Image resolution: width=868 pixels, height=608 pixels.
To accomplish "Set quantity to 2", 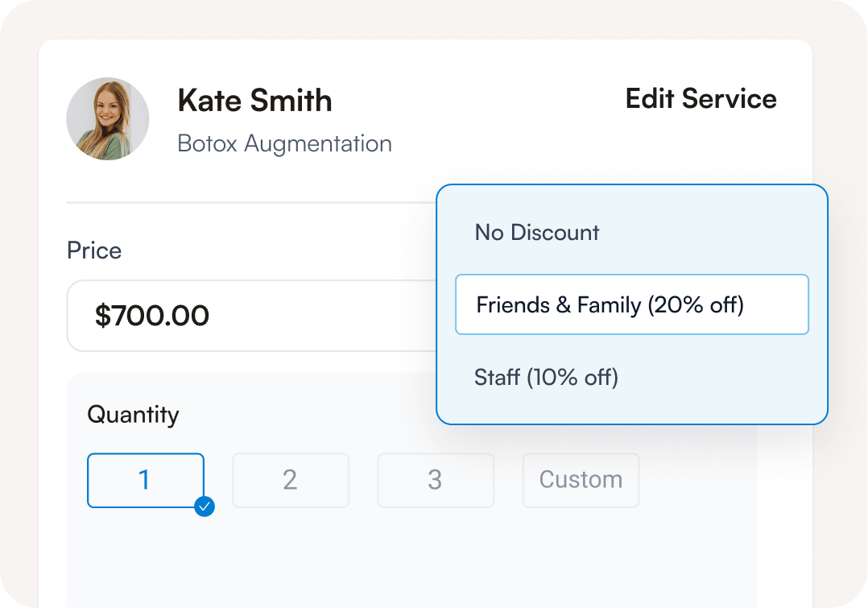I will point(291,480).
